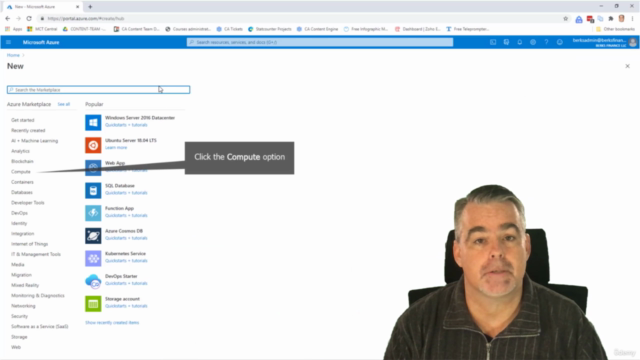Open the Other bookmarks folder
This screenshot has height=360, width=640.
(616, 29)
